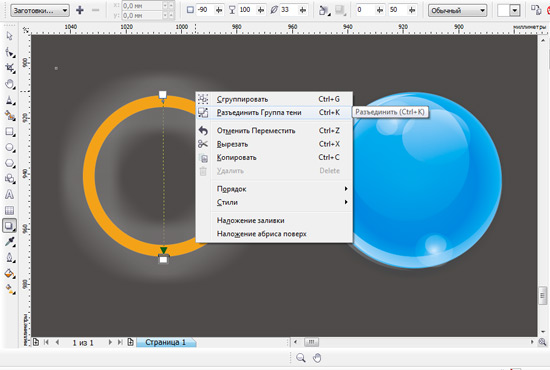The height and width of the screenshot is (370, 550).
Task: Click the Drop Shadow tool
Action: [9, 226]
